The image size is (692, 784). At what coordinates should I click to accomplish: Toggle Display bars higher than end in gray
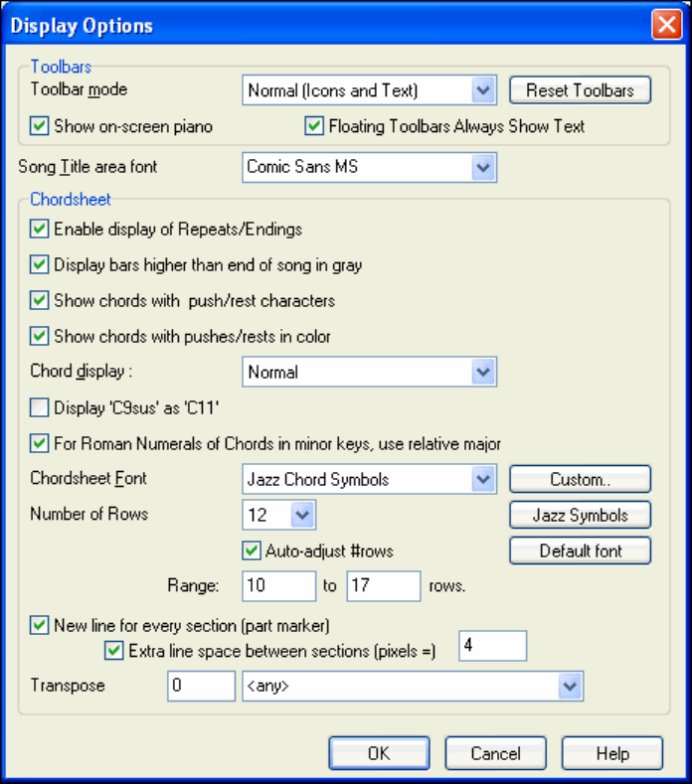coord(41,265)
